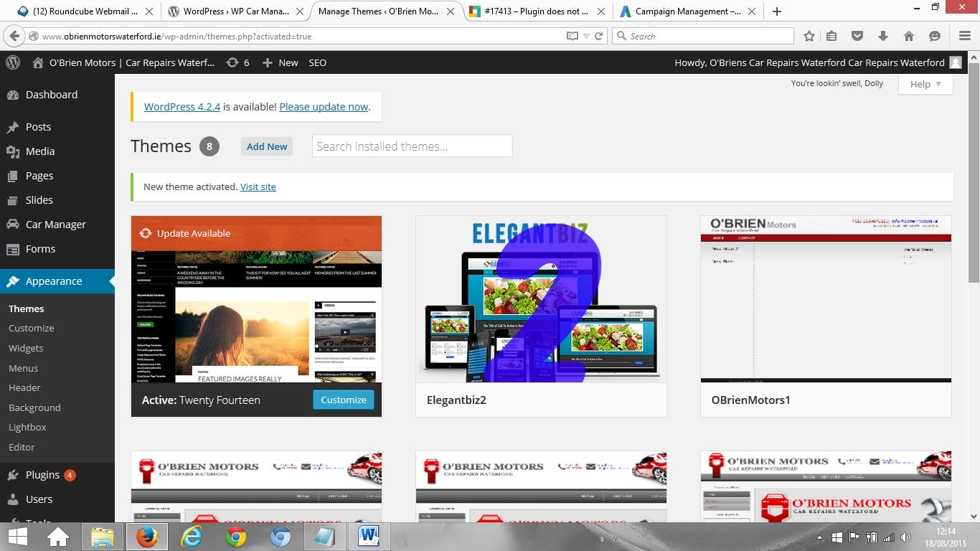Click the WordPress logo in admin bar

(13, 62)
